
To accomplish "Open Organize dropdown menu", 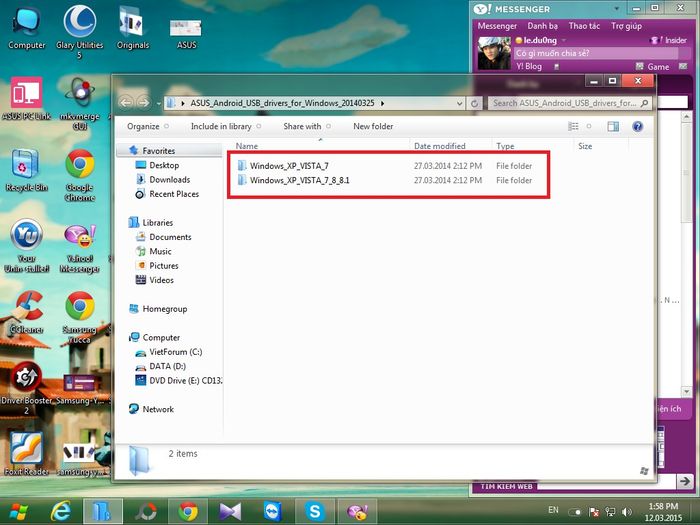I will (x=148, y=126).
